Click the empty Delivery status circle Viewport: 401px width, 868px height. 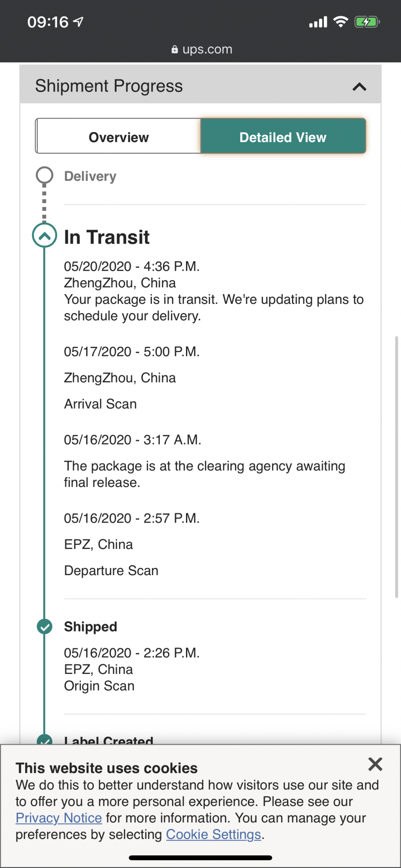pos(44,175)
